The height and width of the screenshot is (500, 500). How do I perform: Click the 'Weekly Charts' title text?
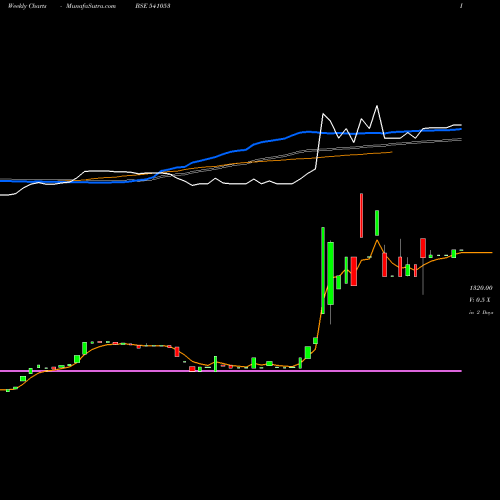click(x=27, y=6)
